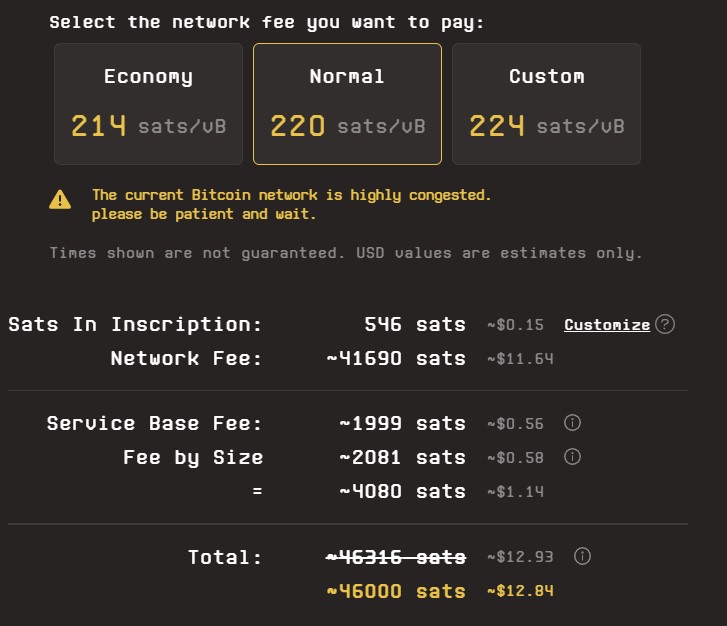This screenshot has width=727, height=626.
Task: Select the Economy fee option
Action: 148,103
